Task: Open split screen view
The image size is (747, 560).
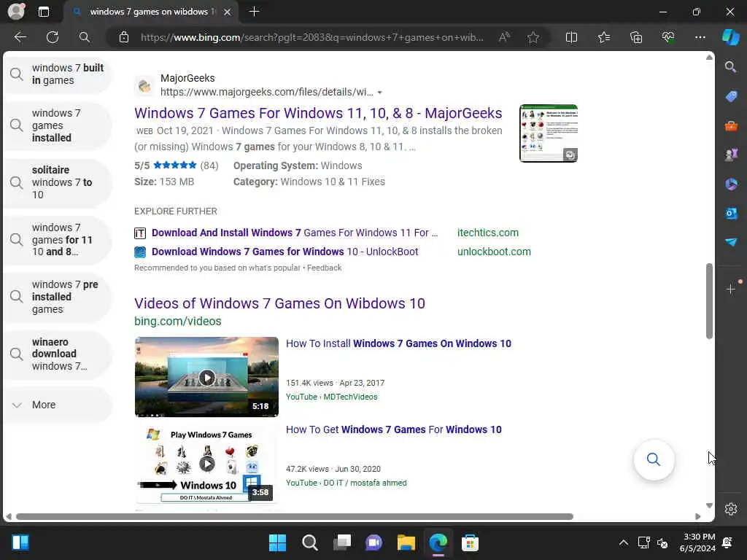Action: pyautogui.click(x=571, y=37)
